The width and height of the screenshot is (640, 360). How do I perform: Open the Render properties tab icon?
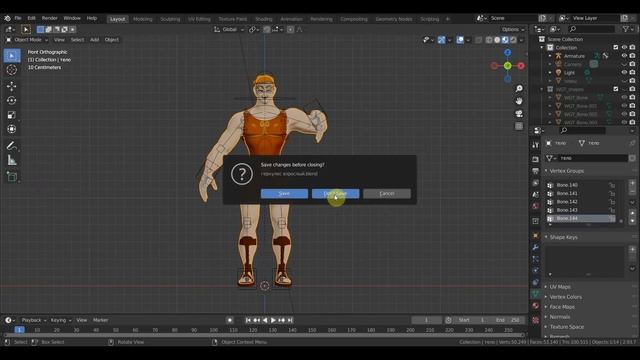click(x=536, y=159)
